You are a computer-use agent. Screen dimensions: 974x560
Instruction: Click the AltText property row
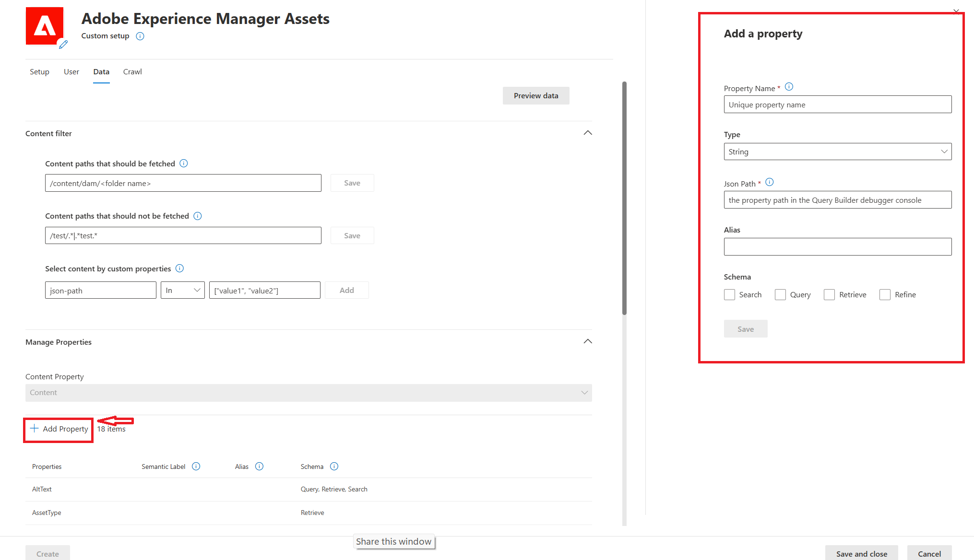(x=309, y=489)
